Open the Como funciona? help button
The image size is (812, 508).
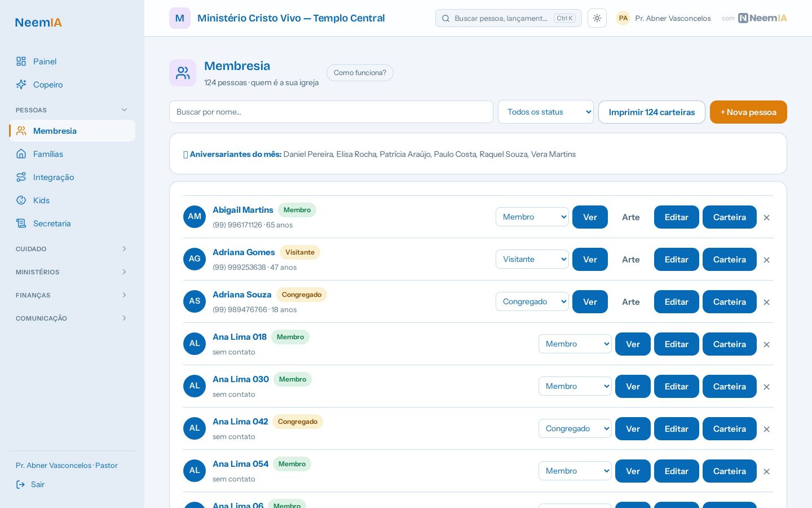coord(360,73)
